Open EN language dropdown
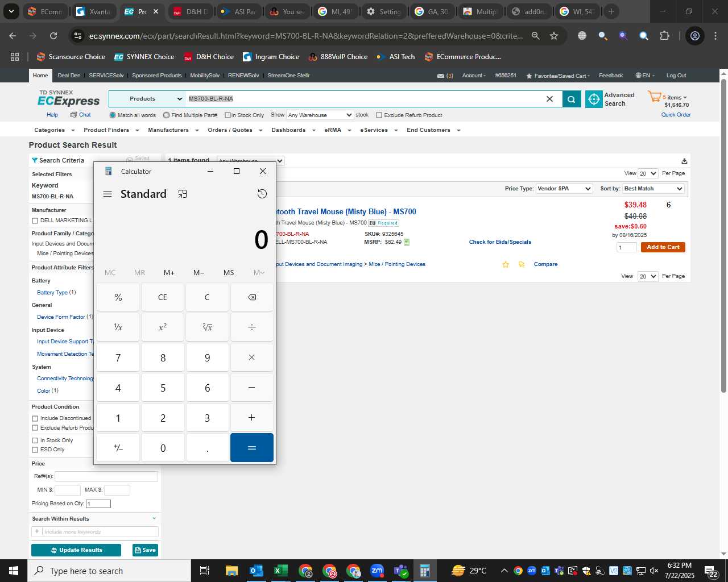The width and height of the screenshot is (728, 582). [x=646, y=76]
